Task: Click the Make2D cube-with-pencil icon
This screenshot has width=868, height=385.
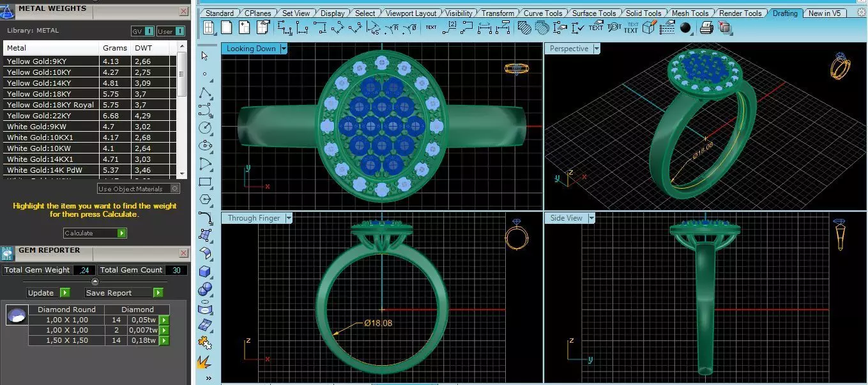Action: tap(650, 27)
